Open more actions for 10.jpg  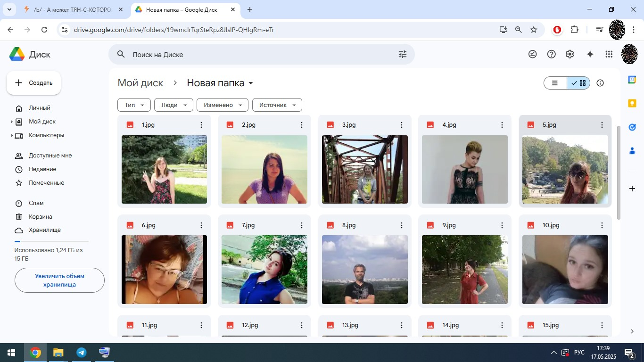pyautogui.click(x=602, y=225)
